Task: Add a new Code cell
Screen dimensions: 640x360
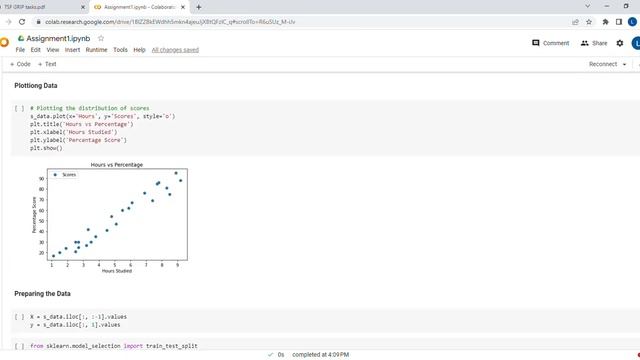Action: (x=20, y=64)
